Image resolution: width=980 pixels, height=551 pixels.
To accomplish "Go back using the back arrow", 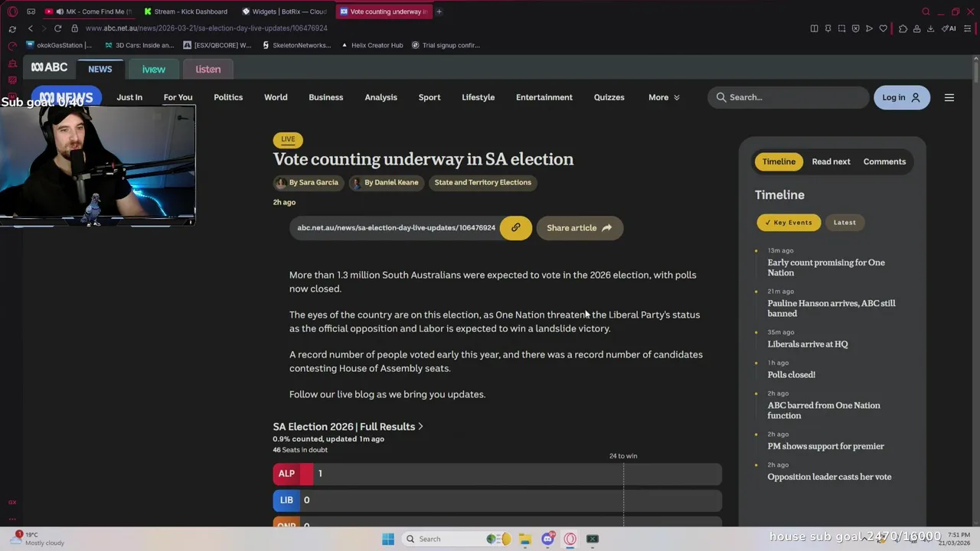I will click(31, 28).
